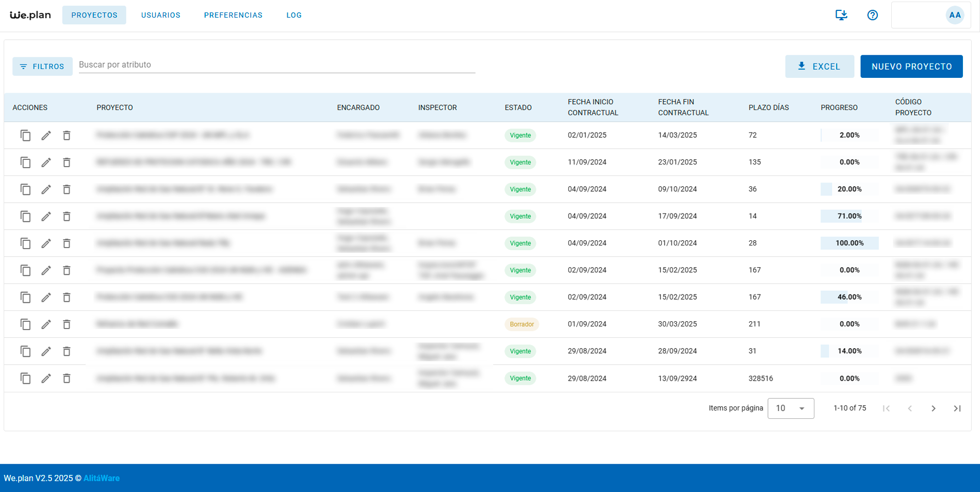Sort by Fecha Inicio Contractual header
980x492 pixels.
point(593,107)
